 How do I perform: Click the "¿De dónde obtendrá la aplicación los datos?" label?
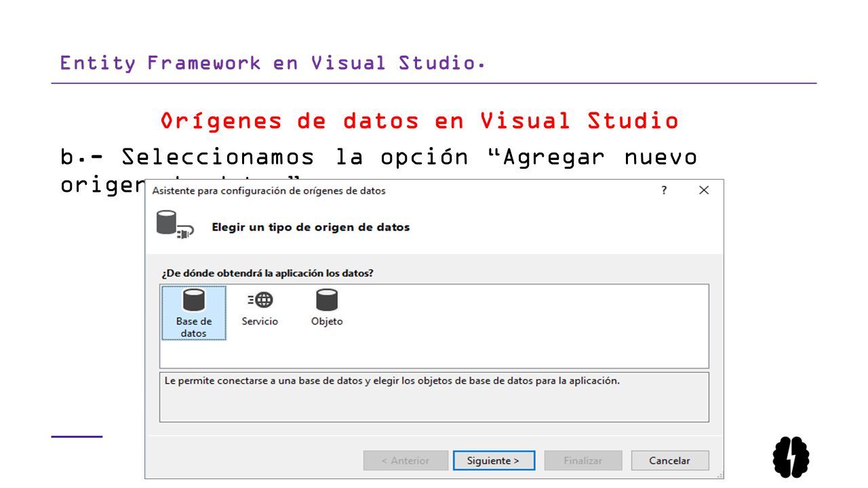(x=267, y=273)
